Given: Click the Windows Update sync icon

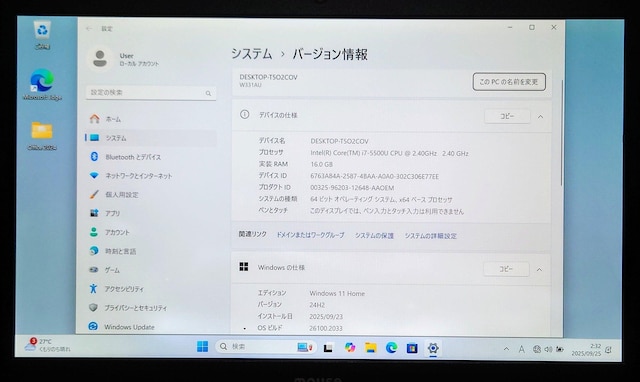Looking at the screenshot, I should 93,326.
